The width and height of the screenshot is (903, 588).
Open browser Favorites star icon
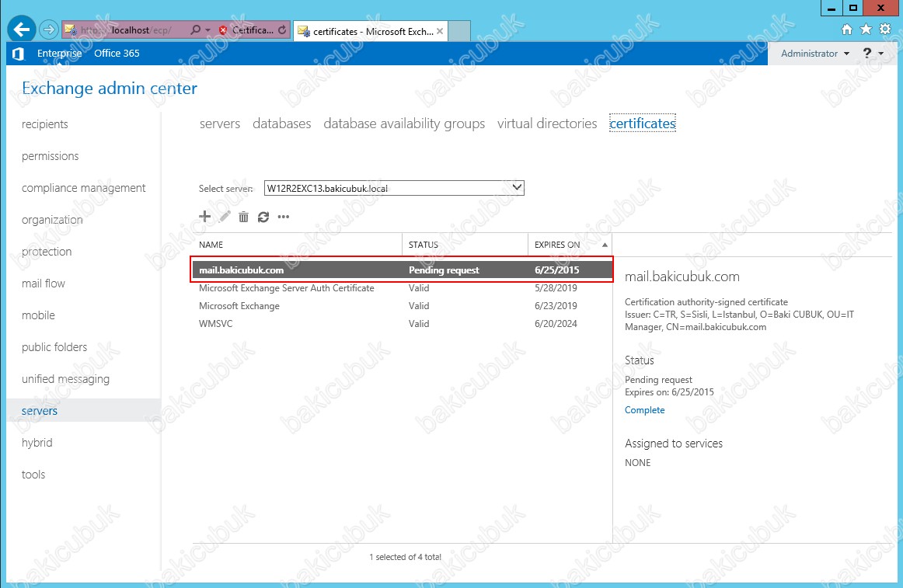(x=866, y=30)
